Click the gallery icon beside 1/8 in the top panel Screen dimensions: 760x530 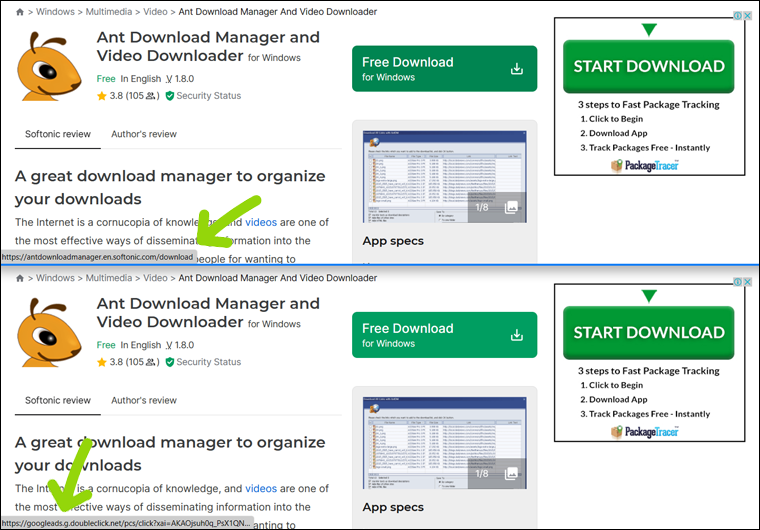point(511,208)
